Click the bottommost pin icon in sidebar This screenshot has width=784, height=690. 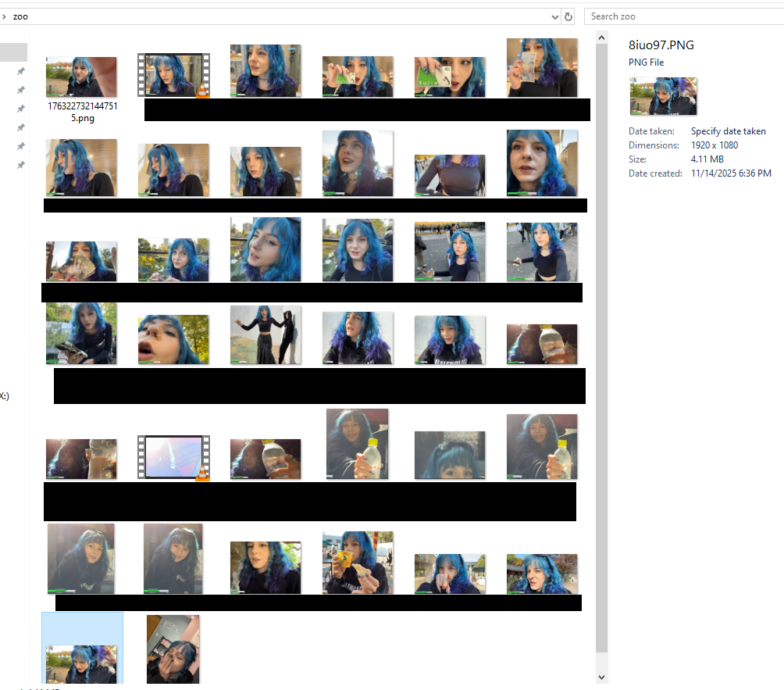point(21,165)
